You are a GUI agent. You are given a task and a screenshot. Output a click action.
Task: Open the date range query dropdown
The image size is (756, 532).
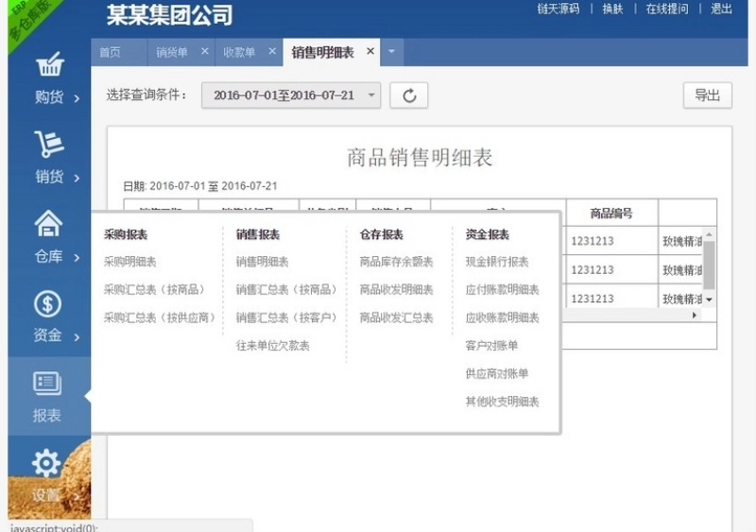[x=291, y=95]
